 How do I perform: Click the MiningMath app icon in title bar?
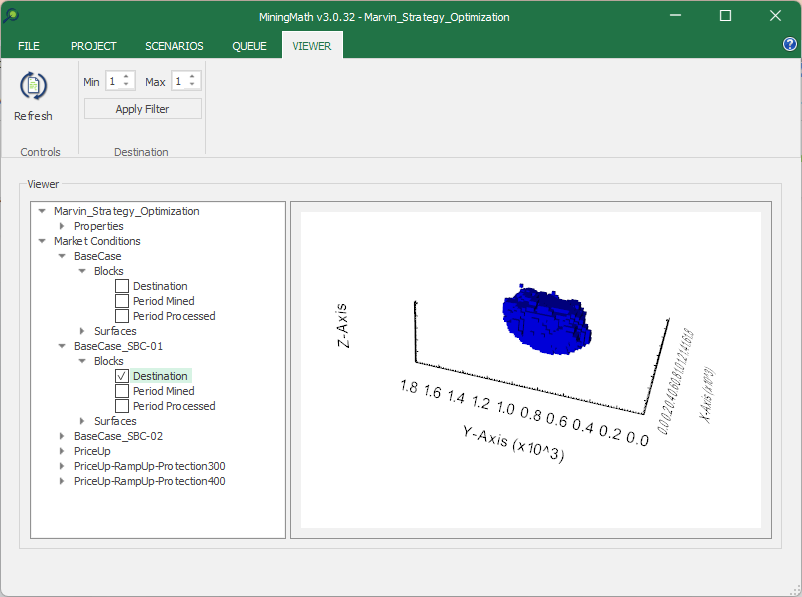12,16
